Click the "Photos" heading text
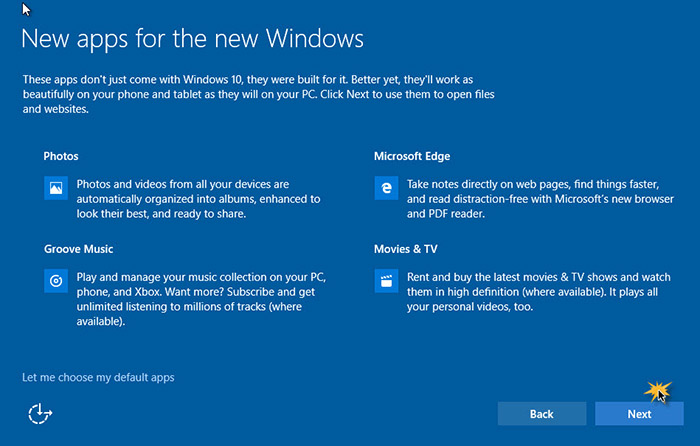 [61, 156]
